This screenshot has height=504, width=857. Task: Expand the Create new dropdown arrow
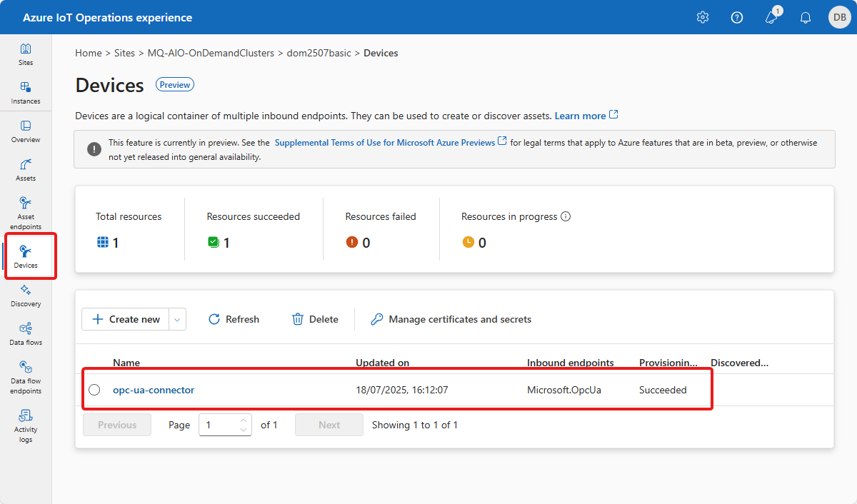177,319
